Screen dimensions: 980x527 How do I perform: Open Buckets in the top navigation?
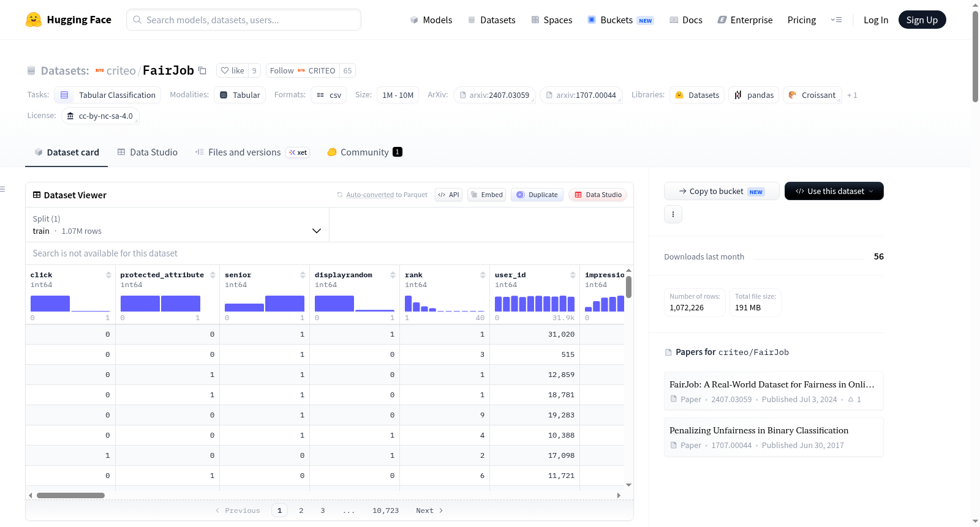pyautogui.click(x=620, y=20)
